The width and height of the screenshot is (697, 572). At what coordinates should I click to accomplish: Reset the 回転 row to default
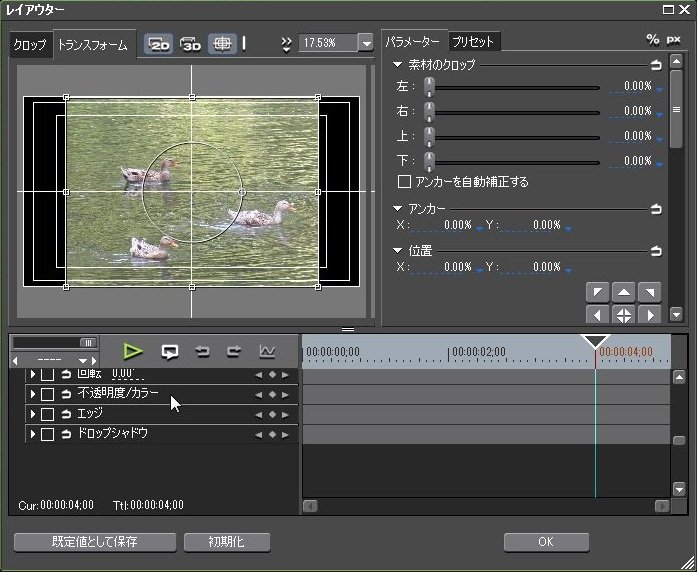66,375
